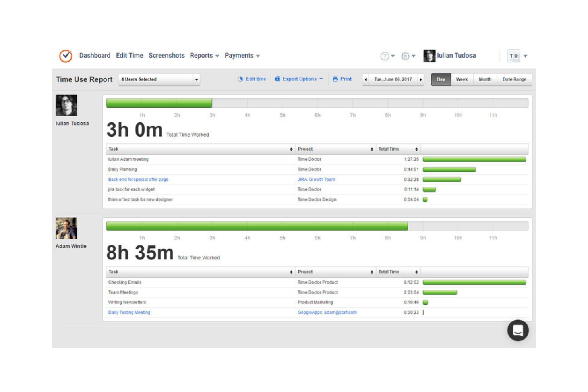Click the 6:12:02 total time value
Image resolution: width=588 pixels, height=392 pixels.
click(411, 282)
